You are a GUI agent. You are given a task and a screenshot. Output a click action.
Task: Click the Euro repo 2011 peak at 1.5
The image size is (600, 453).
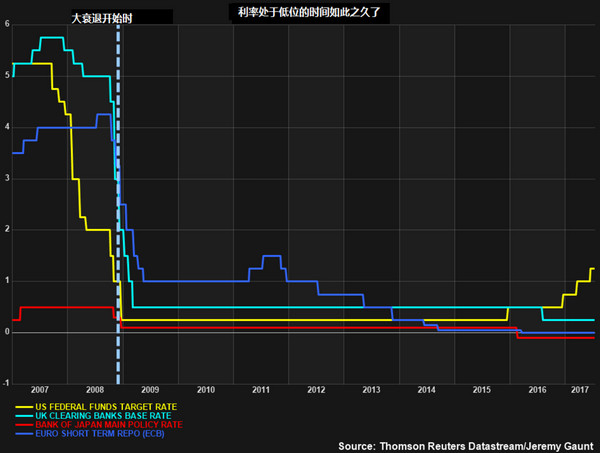[272, 256]
